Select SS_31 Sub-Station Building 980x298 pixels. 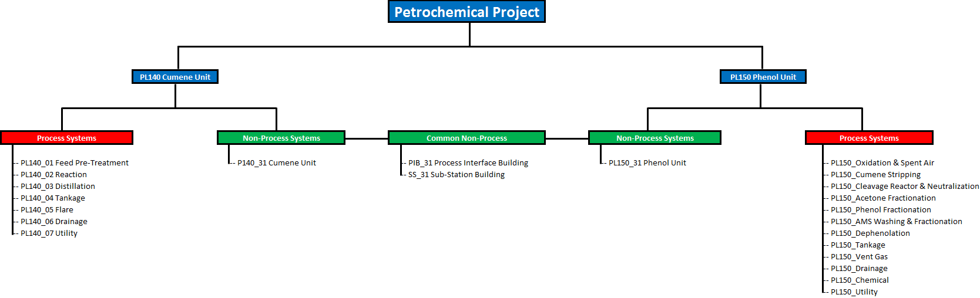click(457, 175)
